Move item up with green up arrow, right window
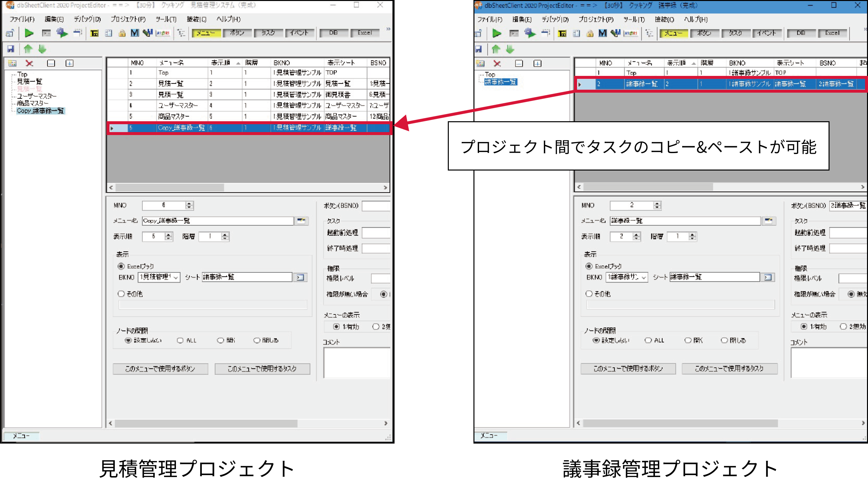 pyautogui.click(x=496, y=49)
